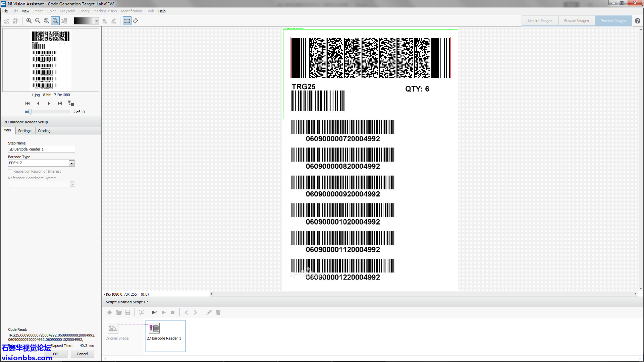Select the 2D Barcode Reader 1 step

165,336
